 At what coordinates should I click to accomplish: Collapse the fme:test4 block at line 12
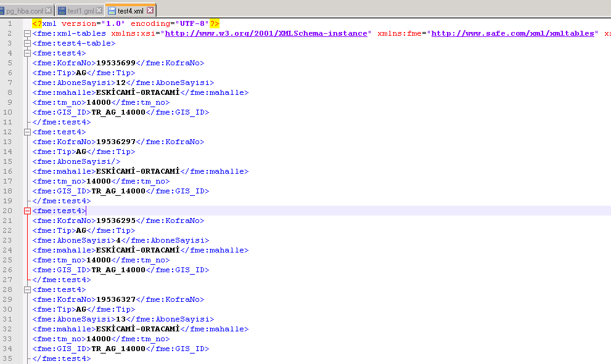tap(27, 132)
